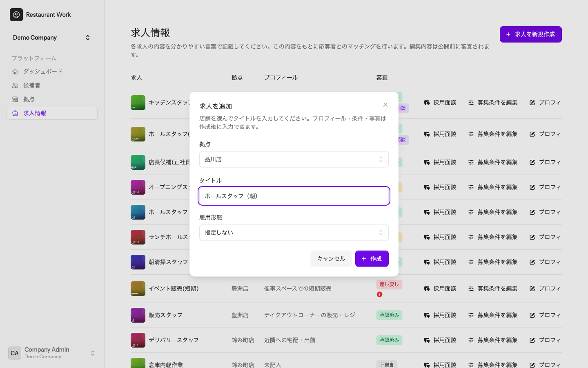Click 募集条件を編集 for デリバリースタッフ row
The image size is (588, 368).
click(493, 340)
